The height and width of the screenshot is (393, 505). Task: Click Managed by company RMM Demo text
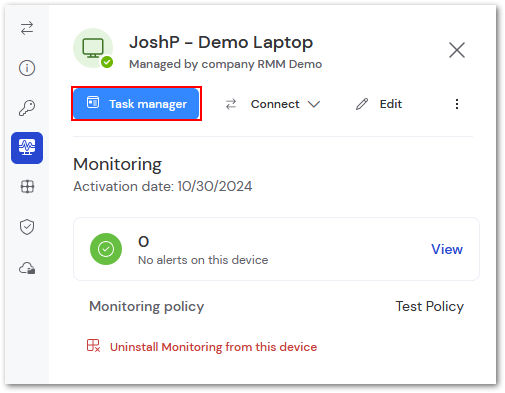point(225,64)
